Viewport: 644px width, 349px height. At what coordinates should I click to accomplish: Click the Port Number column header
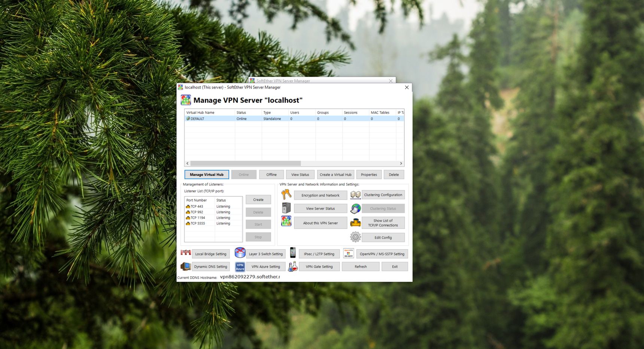[x=200, y=200]
